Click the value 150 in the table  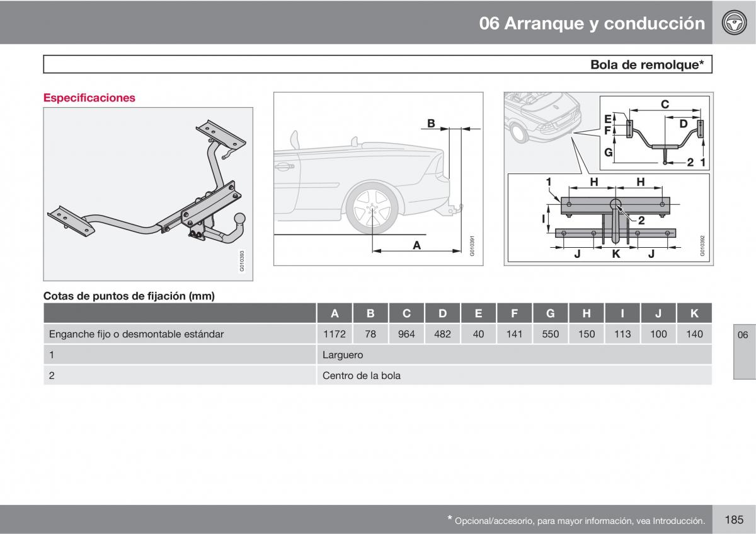click(x=586, y=334)
